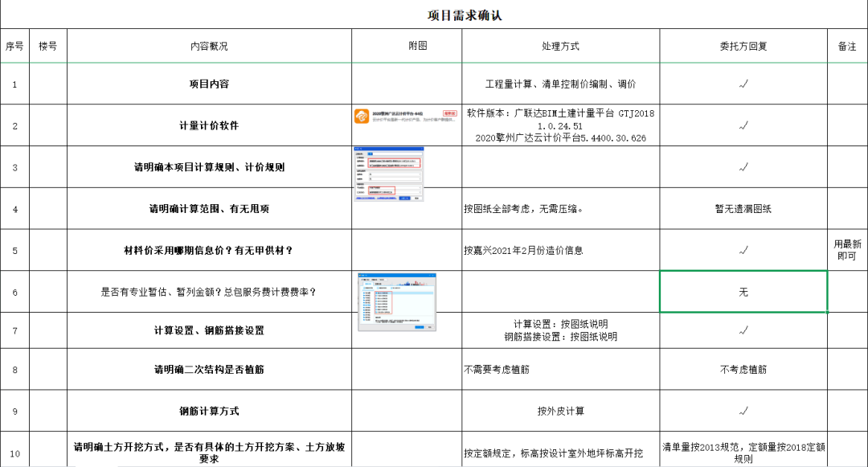
Task: Click the 按外皮计算 cell
Action: click(x=560, y=411)
